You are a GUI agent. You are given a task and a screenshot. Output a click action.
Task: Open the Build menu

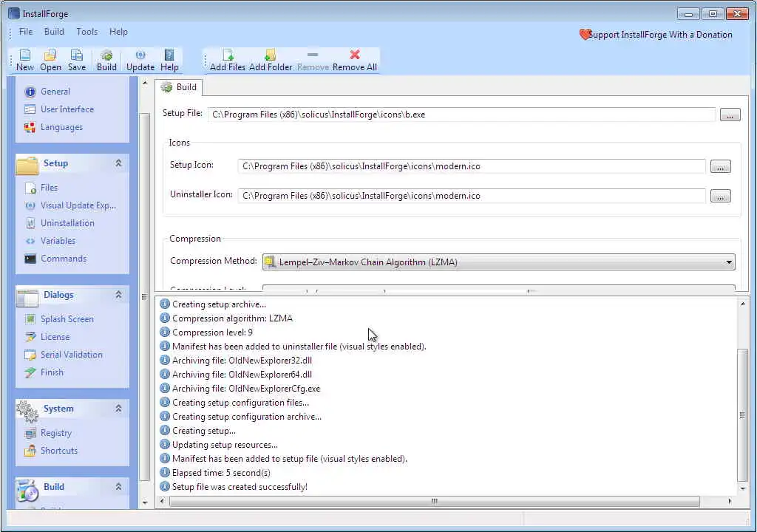54,32
